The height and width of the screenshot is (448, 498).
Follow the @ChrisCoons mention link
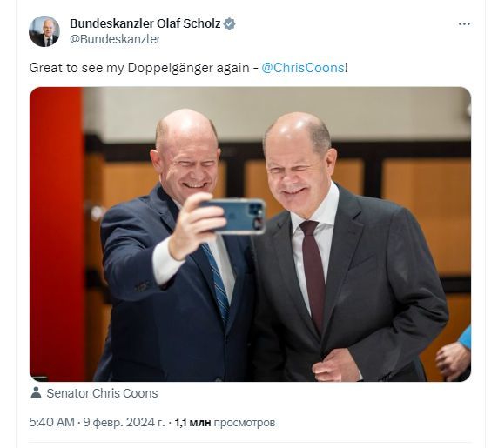(303, 68)
